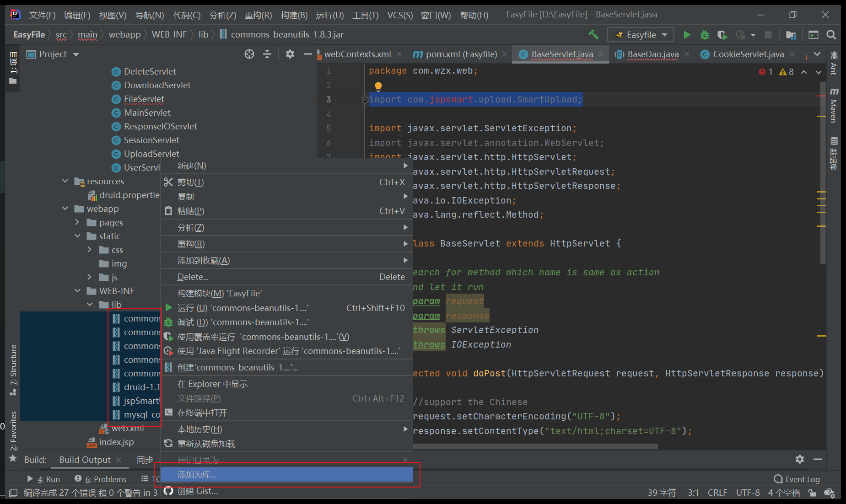
Task: Toggle tool window quick-access in status bar
Action: click(x=13, y=493)
